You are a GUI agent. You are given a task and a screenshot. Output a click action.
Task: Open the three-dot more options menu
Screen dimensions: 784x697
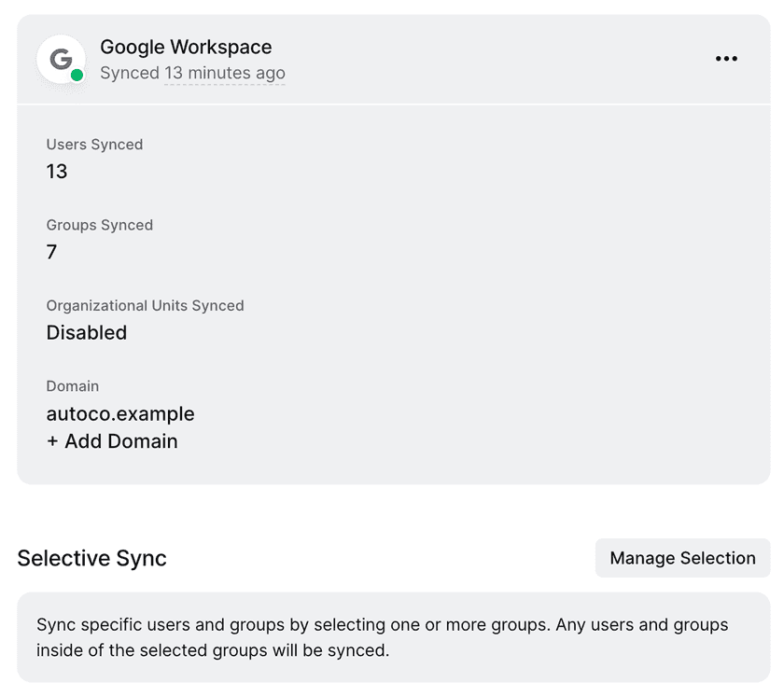[x=725, y=59]
